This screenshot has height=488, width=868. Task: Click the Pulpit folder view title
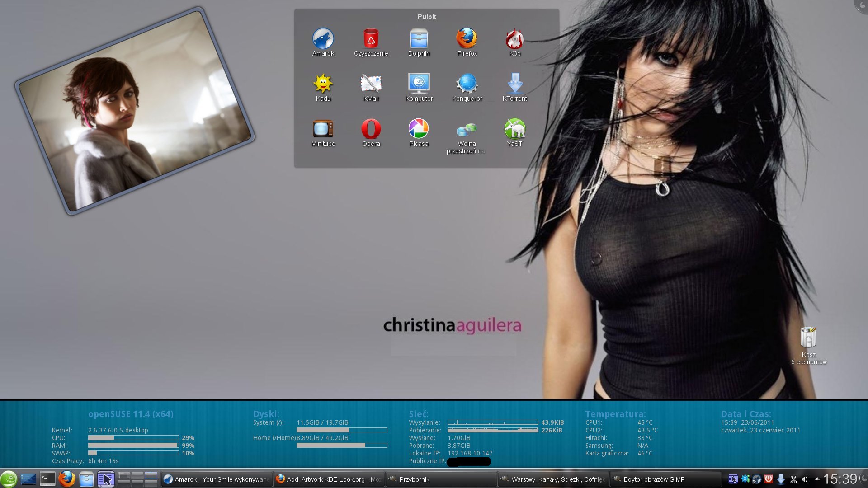[427, 17]
